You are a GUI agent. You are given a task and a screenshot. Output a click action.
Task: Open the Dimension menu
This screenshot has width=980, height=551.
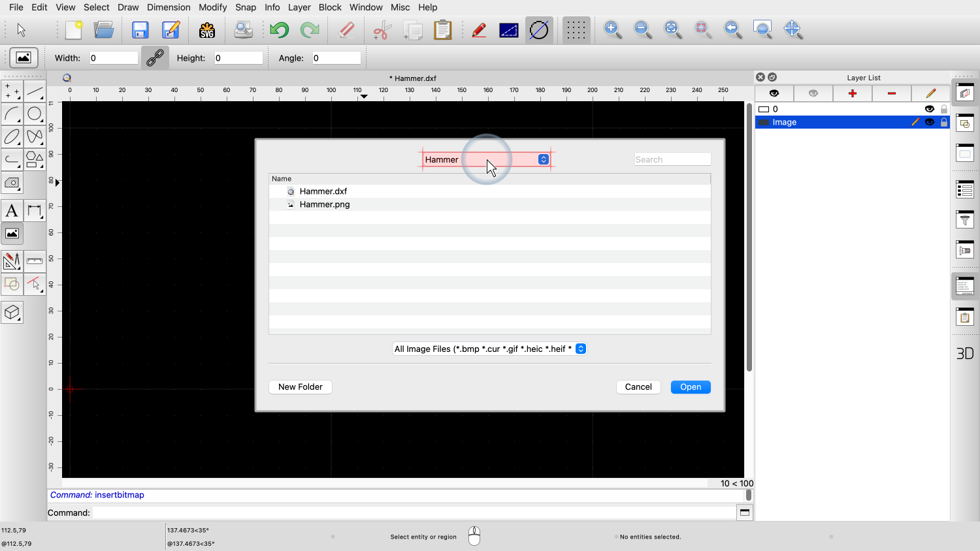(x=169, y=7)
